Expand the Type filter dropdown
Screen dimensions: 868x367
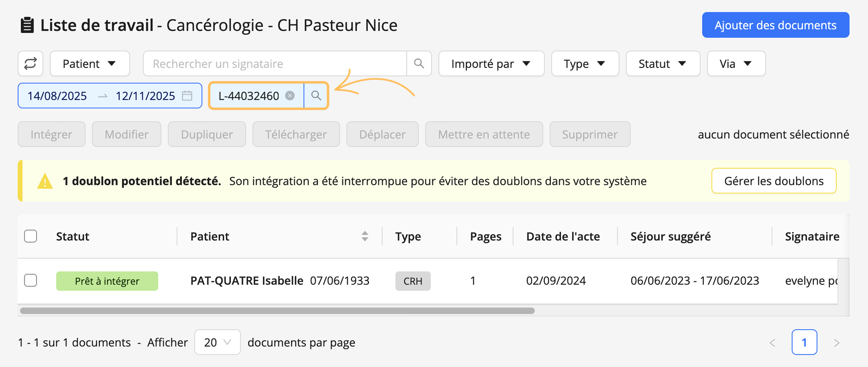pyautogui.click(x=585, y=63)
